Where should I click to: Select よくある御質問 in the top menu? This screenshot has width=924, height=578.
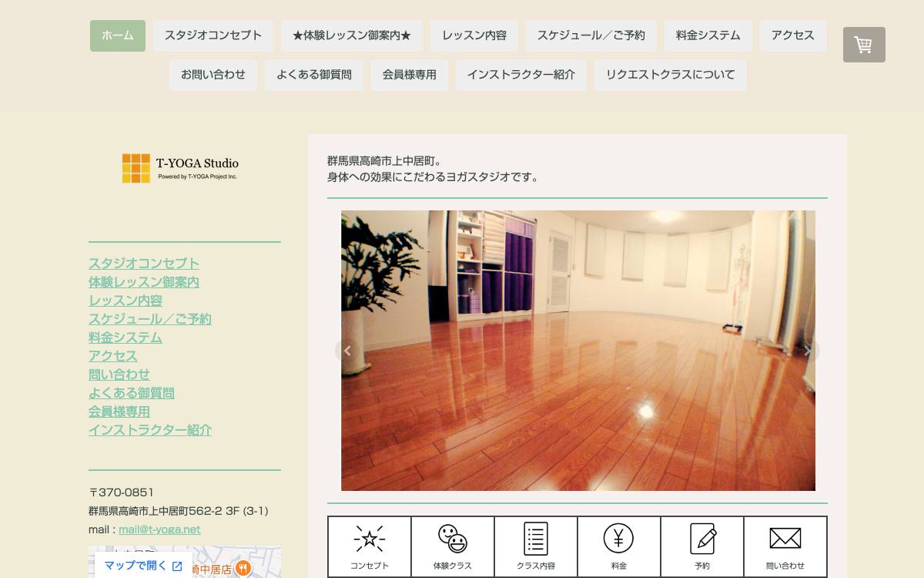coord(314,75)
